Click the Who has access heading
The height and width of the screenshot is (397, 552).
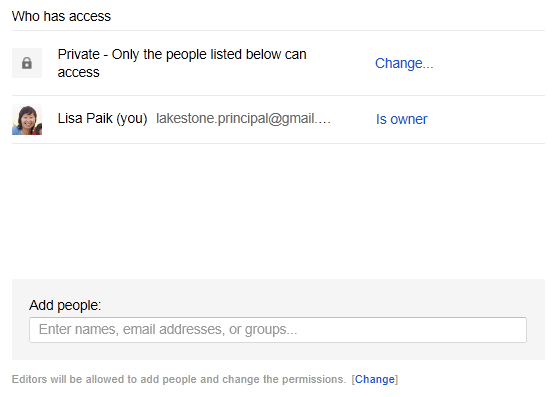point(61,16)
